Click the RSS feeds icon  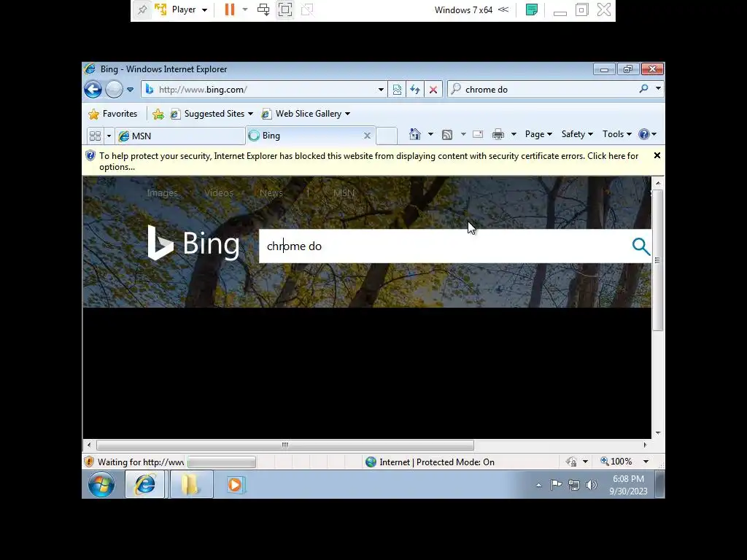[447, 135]
